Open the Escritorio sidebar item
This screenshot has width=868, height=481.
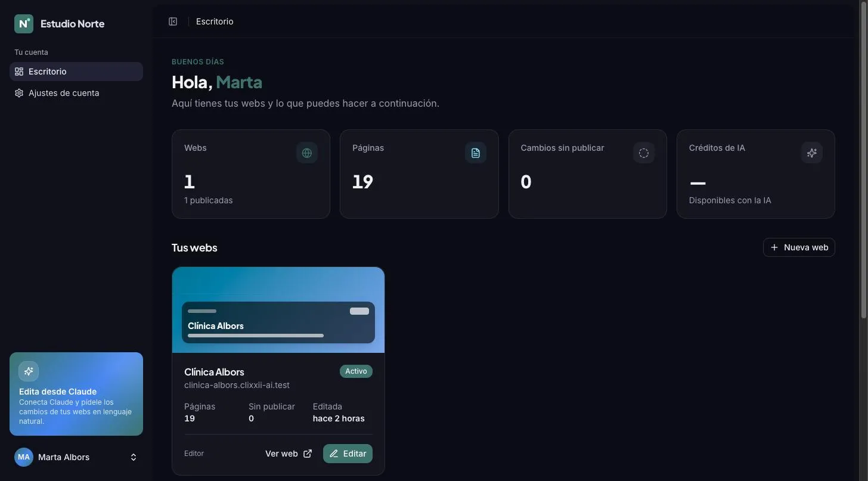[x=76, y=72]
